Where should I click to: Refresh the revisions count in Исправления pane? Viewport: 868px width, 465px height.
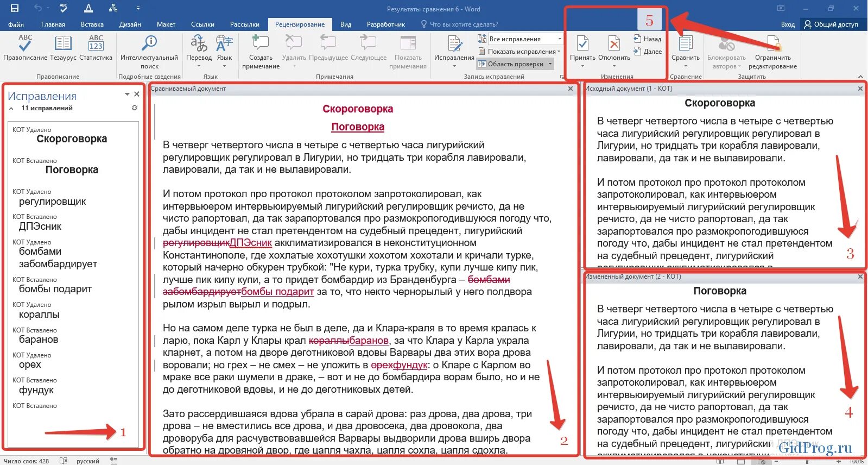click(135, 108)
